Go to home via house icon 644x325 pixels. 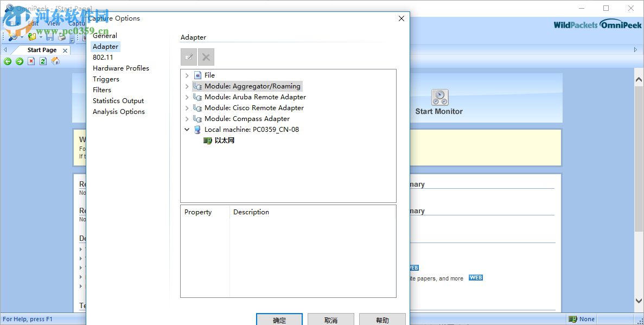click(x=55, y=61)
